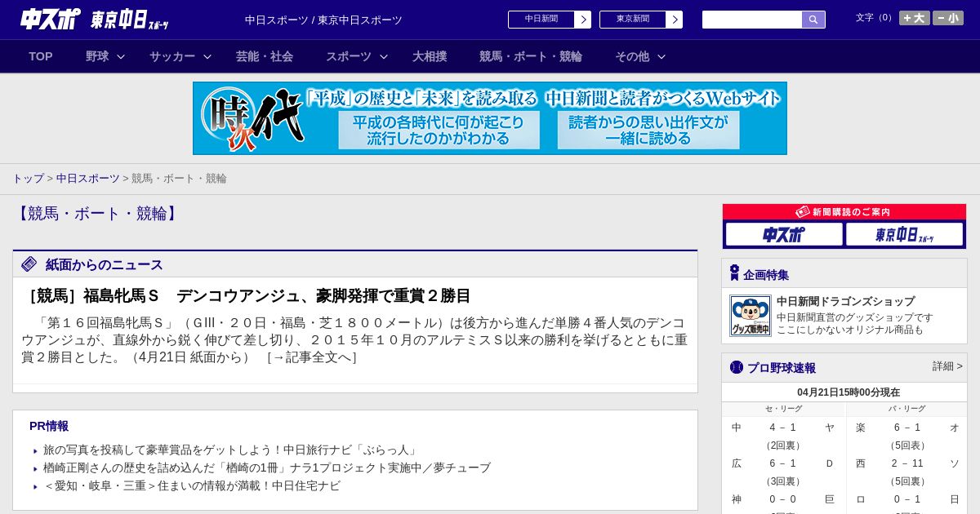980x514 pixels.
Task: Open 中日新聞ドラゴンズショップ link
Action: (x=845, y=301)
